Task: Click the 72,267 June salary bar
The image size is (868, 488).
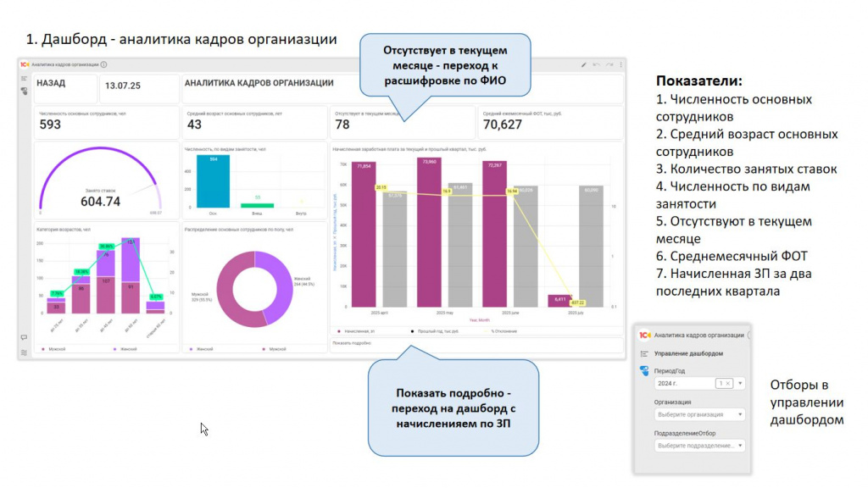Action: [x=494, y=234]
